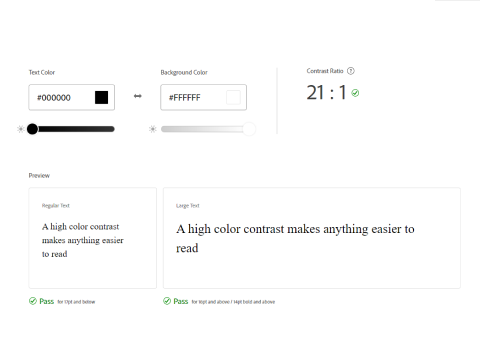480x364 pixels.
Task: Click the background brightness sun icon
Action: point(153,129)
